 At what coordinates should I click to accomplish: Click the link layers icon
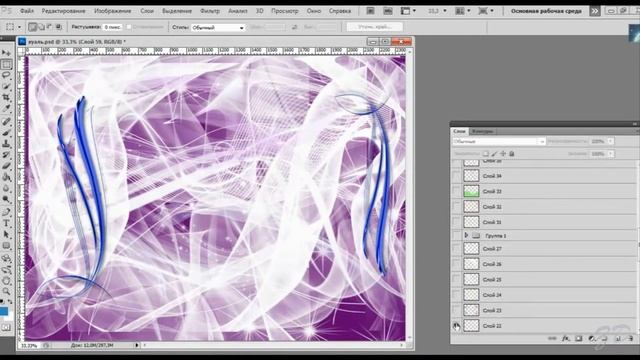552,338
